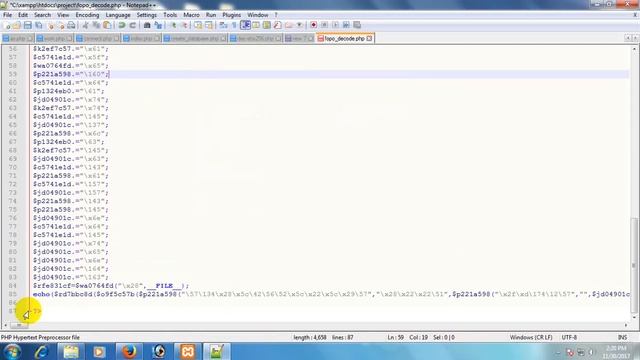Toggle file monitoring eye icon

299,25
